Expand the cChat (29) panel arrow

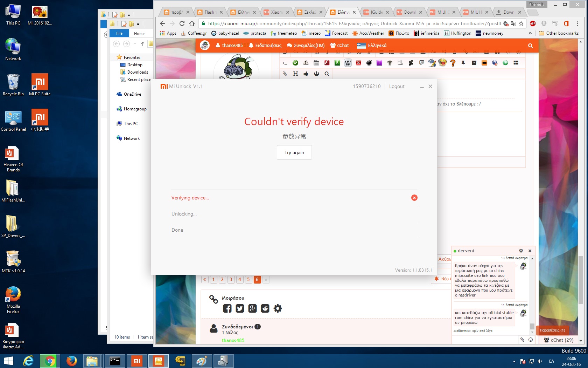pyautogui.click(x=581, y=340)
